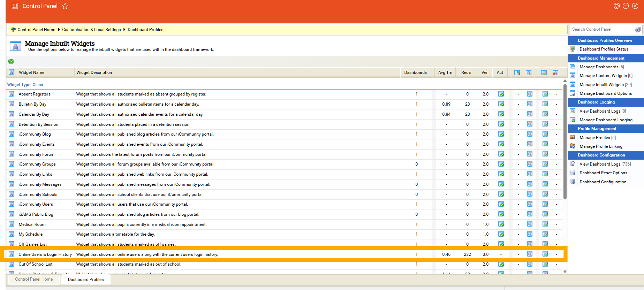Click edit icon for Online Users & Login History

pos(545,254)
